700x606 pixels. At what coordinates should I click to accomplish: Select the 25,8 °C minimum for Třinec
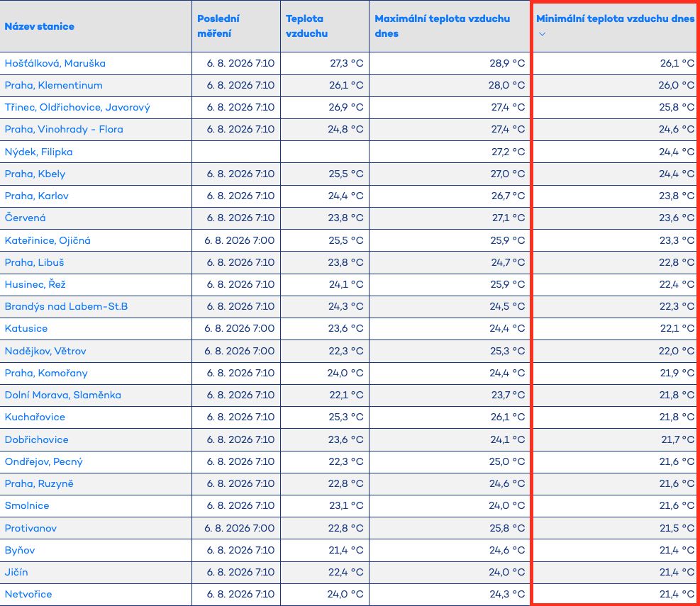tap(677, 108)
